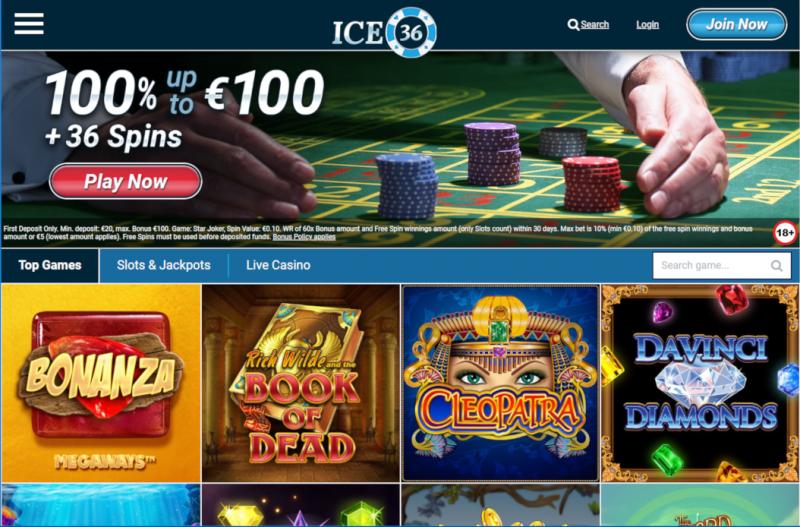Click the red Play Now button

126,181
